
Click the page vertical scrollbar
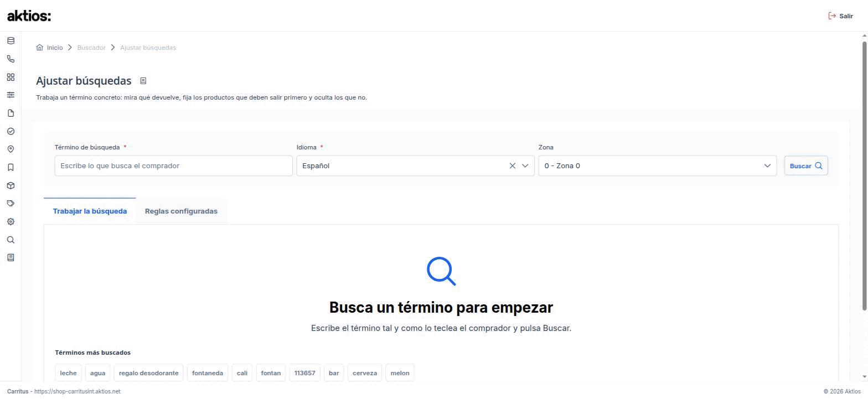click(x=865, y=176)
